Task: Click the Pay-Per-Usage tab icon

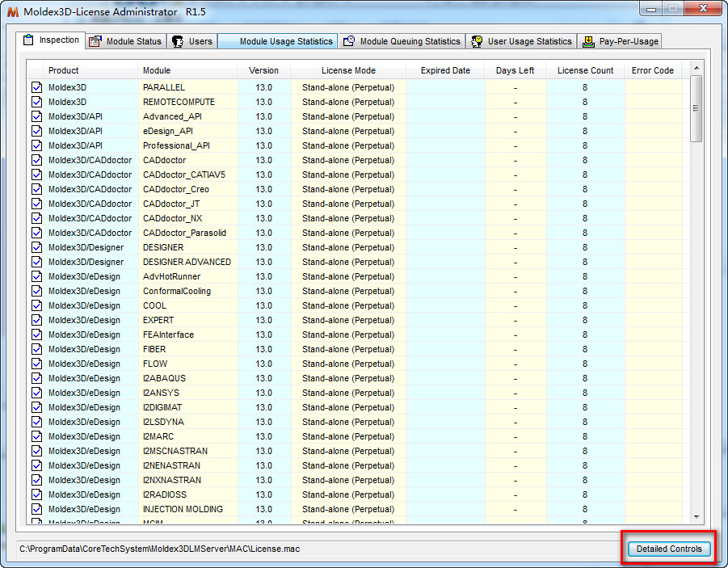Action: pyautogui.click(x=588, y=41)
